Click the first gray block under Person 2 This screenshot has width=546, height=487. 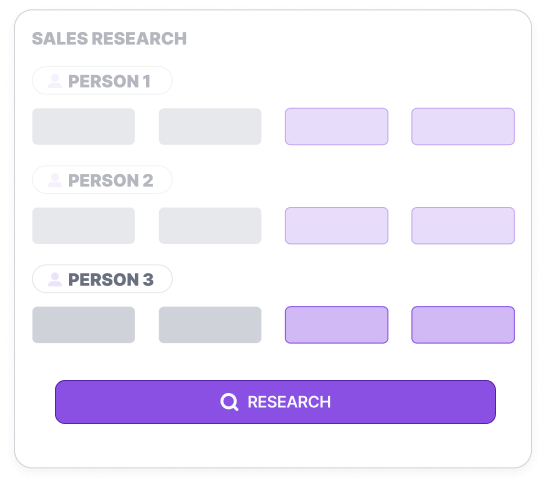click(x=84, y=226)
